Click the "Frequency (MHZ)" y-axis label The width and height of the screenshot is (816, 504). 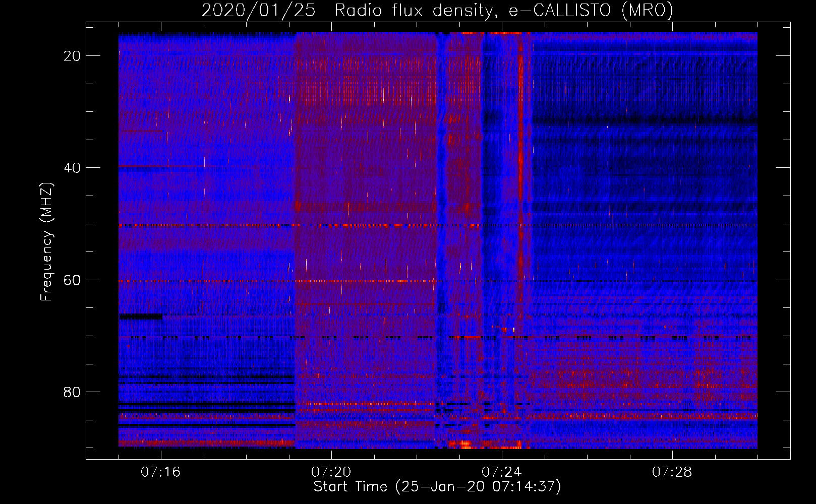(46, 242)
